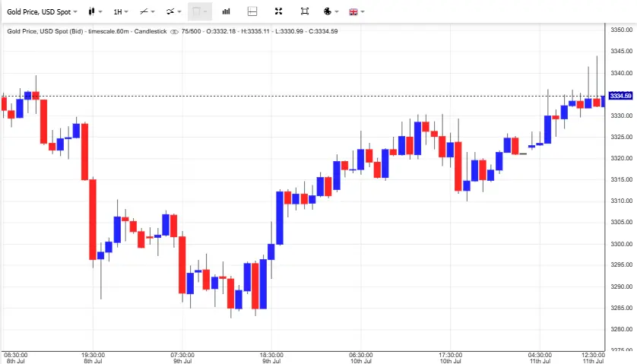Open the line drawing tools menu
Screen dimensions: 637x364
tap(147, 11)
